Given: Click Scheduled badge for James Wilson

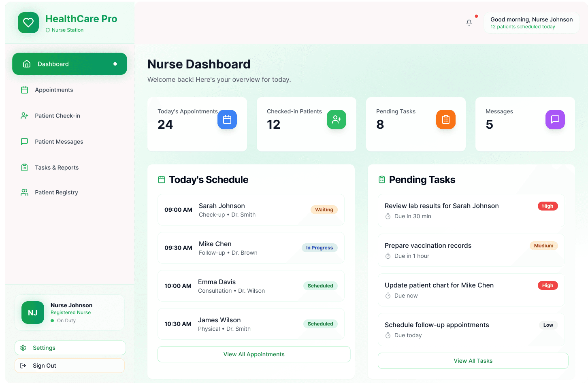Looking at the screenshot, I should pos(320,324).
